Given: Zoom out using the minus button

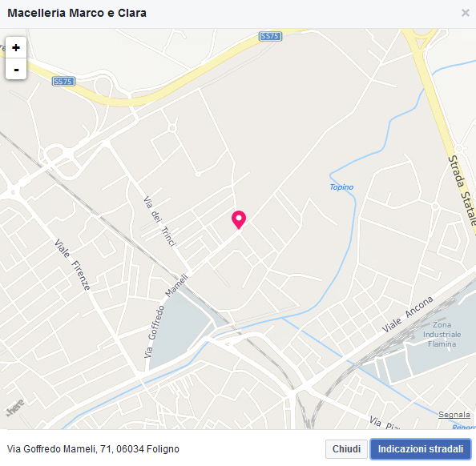Looking at the screenshot, I should pos(16,69).
